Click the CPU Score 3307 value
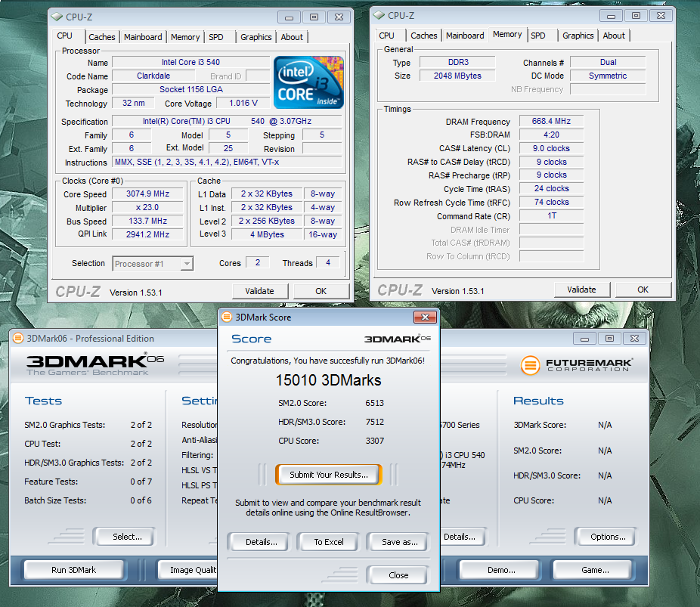 coord(374,441)
